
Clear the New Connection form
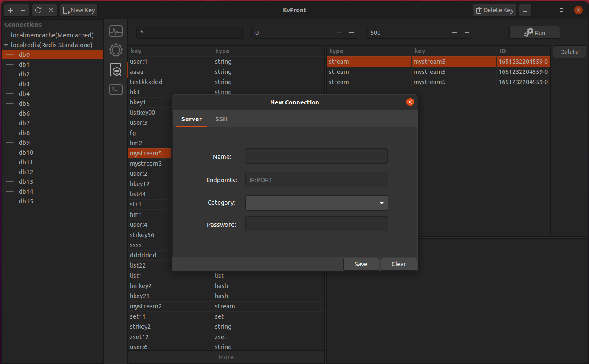pyautogui.click(x=399, y=264)
